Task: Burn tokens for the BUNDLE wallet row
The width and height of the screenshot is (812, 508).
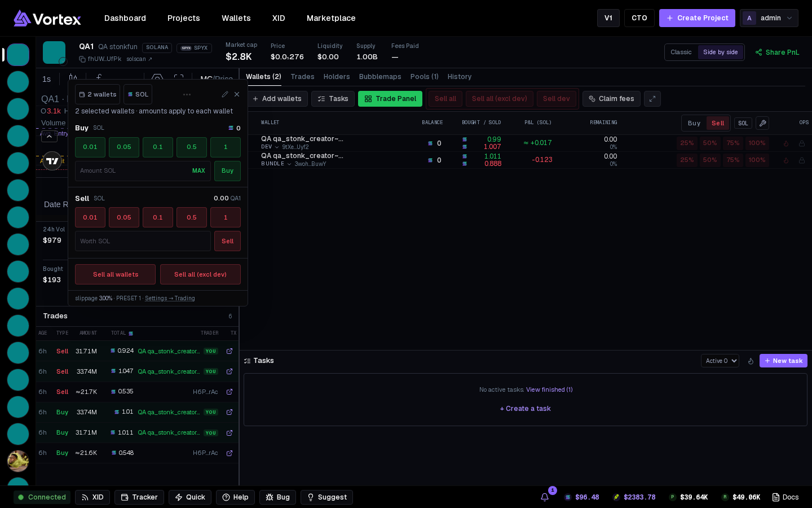Action: (x=786, y=160)
